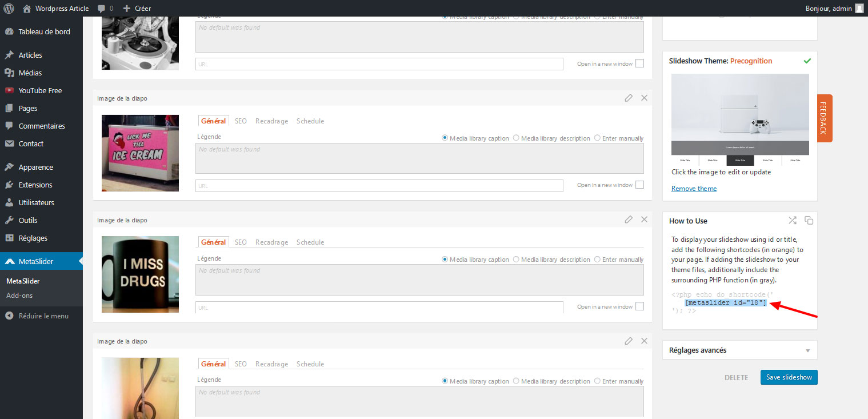Image resolution: width=868 pixels, height=419 pixels.
Task: Open Schedule tab on ice cream slide
Action: click(x=310, y=121)
